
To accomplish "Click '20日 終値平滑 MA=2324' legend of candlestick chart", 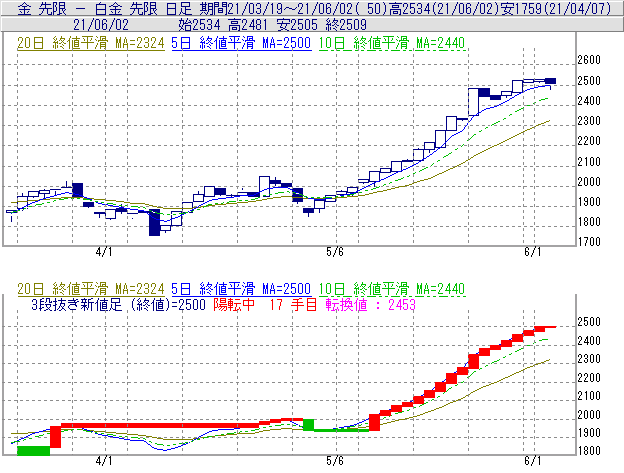I will click(x=91, y=43).
